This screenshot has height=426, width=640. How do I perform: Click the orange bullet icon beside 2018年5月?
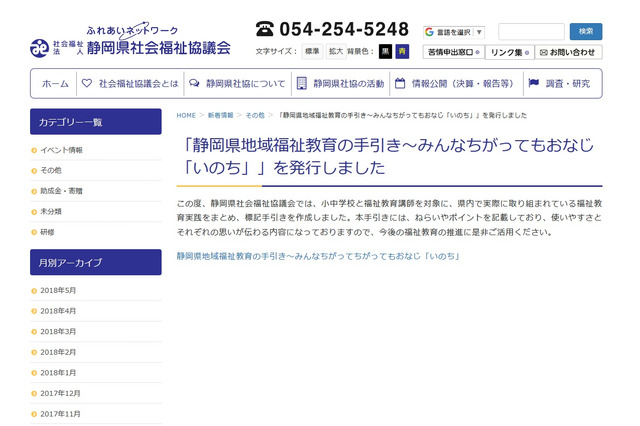pos(34,291)
